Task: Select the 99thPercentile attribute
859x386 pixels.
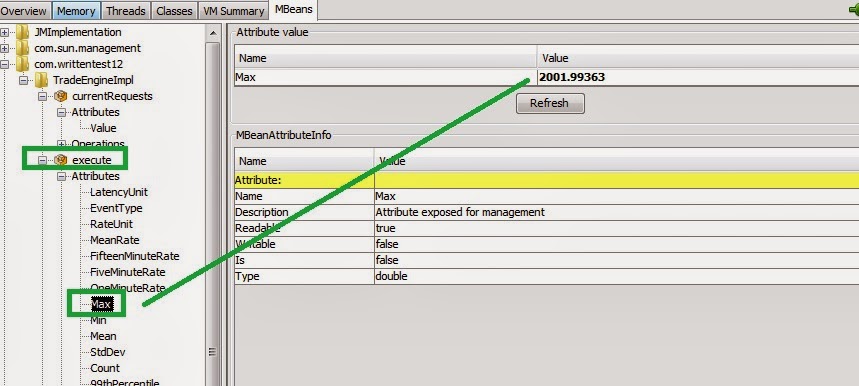Action: (x=124, y=382)
